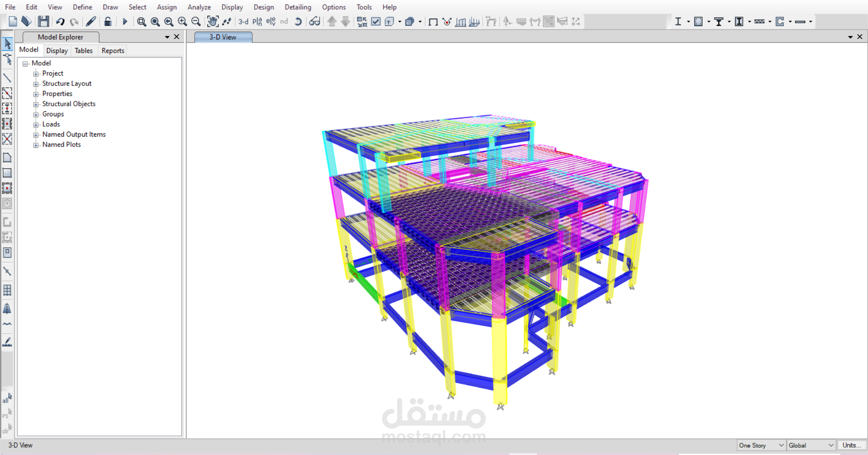Viewport: 868px width, 455px height.
Task: Select the Draw Floor/Wall polygon tool
Action: pyautogui.click(x=7, y=158)
